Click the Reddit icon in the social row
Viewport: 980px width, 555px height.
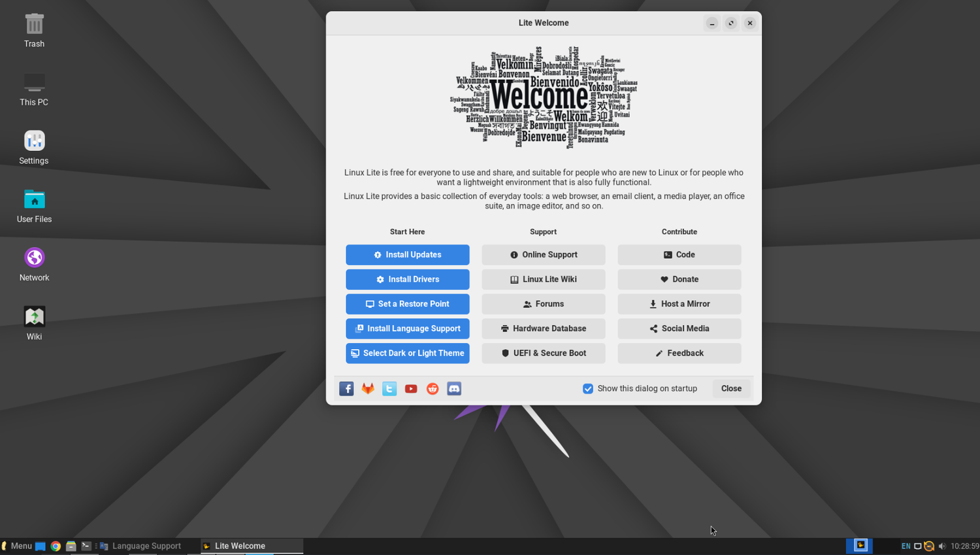(x=433, y=388)
